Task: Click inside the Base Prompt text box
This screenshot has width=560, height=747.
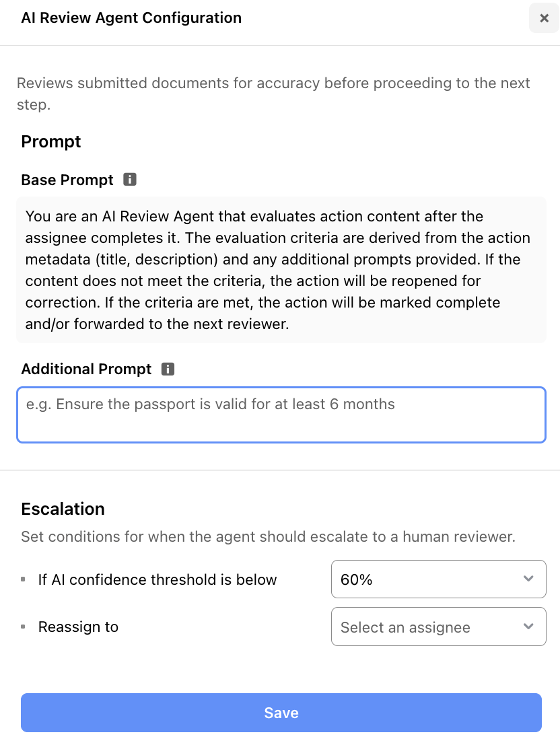Action: click(281, 270)
